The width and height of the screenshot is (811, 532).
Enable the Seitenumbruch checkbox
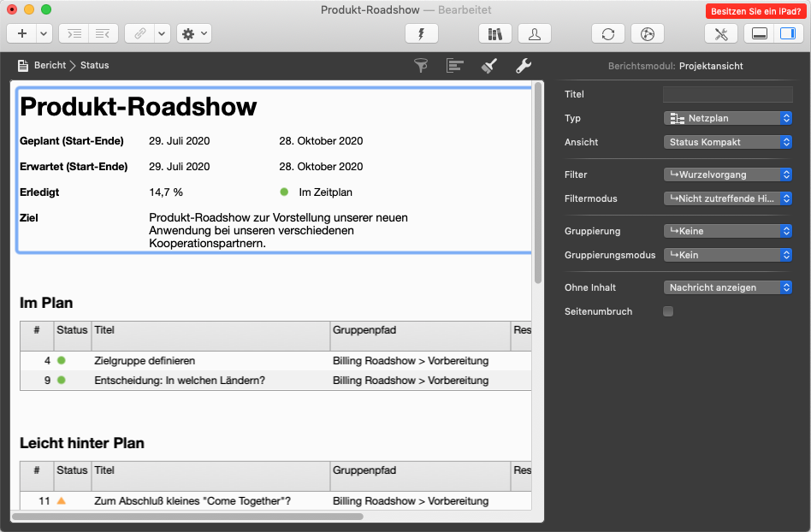(x=667, y=311)
